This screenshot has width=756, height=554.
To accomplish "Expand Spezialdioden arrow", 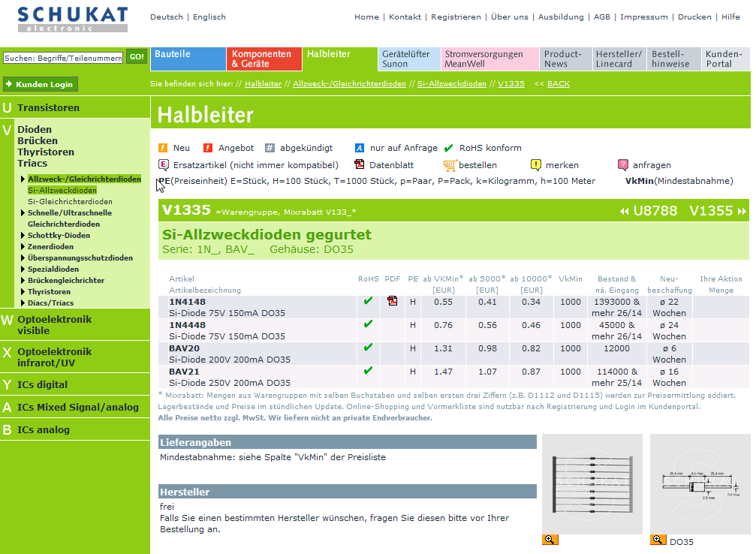I will tap(23, 269).
